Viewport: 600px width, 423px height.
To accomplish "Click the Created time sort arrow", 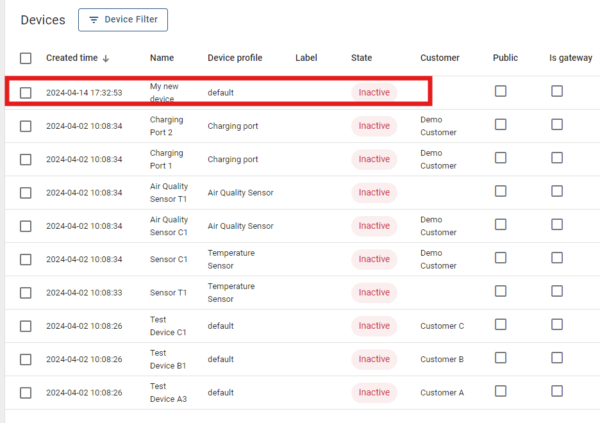I will [x=107, y=58].
